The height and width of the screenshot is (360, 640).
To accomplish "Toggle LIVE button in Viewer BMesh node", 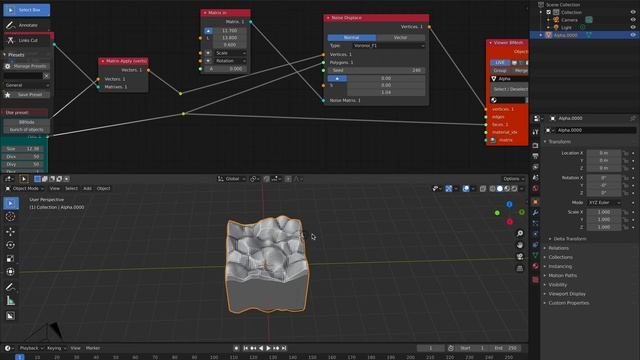I will point(500,62).
